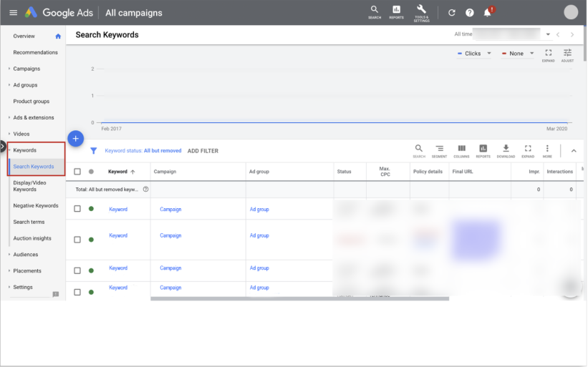Open first row Keyword link

click(118, 210)
